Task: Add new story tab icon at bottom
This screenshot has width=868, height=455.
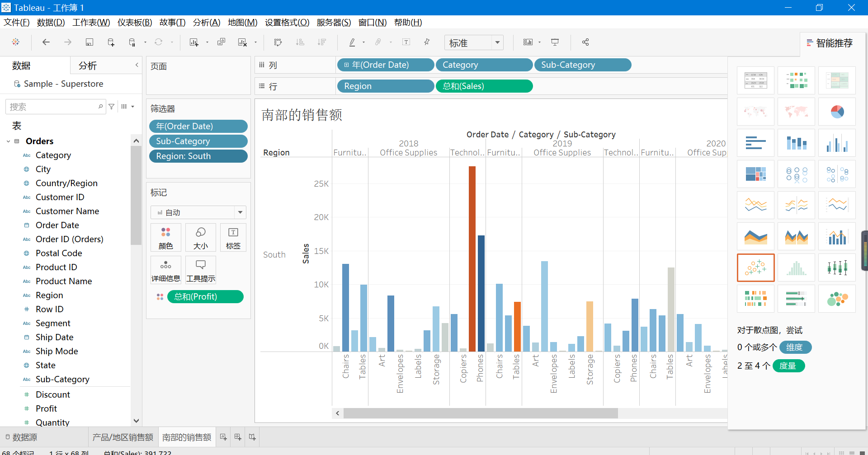Action: [x=252, y=437]
